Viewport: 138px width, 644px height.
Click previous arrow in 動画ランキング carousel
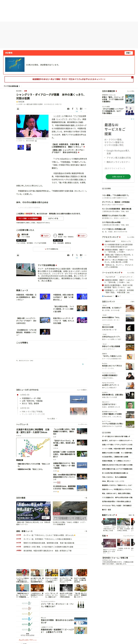tap(103, 522)
